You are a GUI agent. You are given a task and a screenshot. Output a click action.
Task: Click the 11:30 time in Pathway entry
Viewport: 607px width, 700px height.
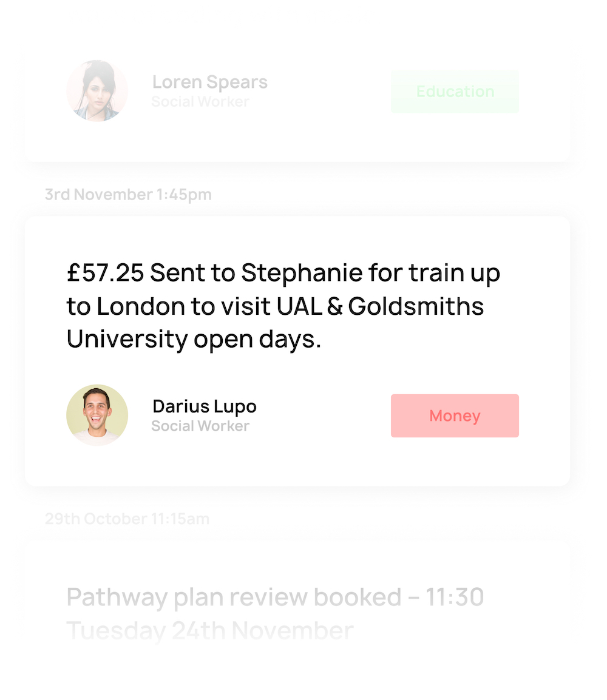[454, 597]
